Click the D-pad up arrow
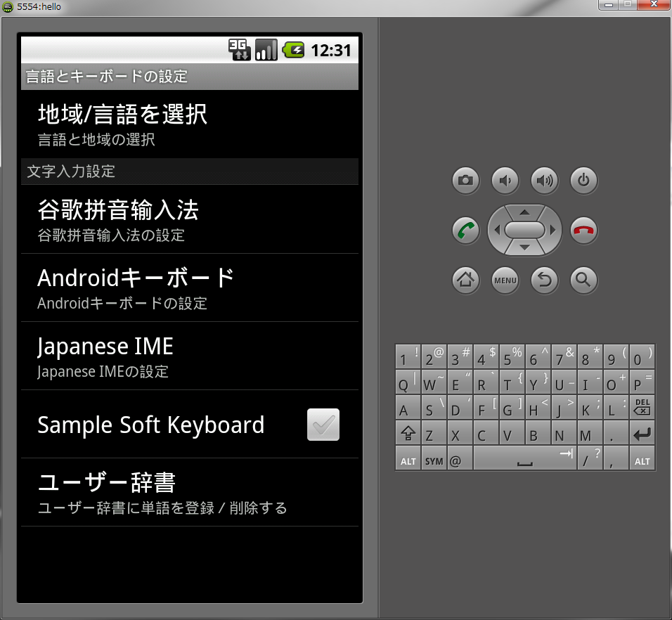This screenshot has width=672, height=620. click(524, 212)
